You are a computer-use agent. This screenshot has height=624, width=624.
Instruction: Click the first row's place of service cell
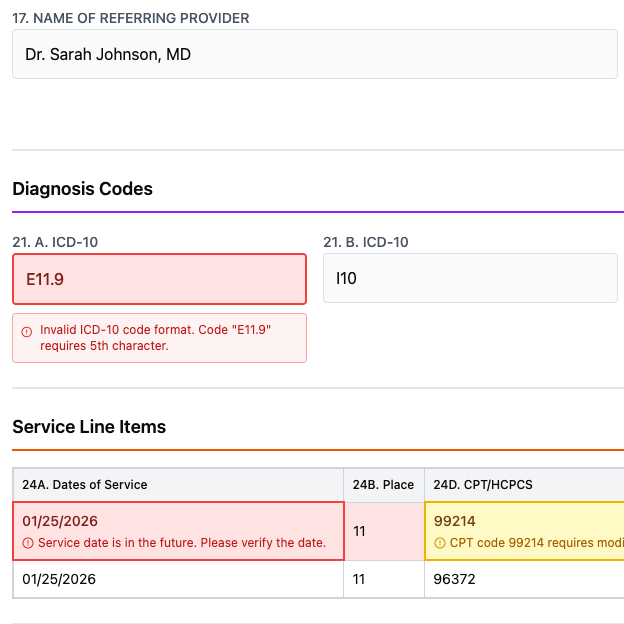coord(383,531)
